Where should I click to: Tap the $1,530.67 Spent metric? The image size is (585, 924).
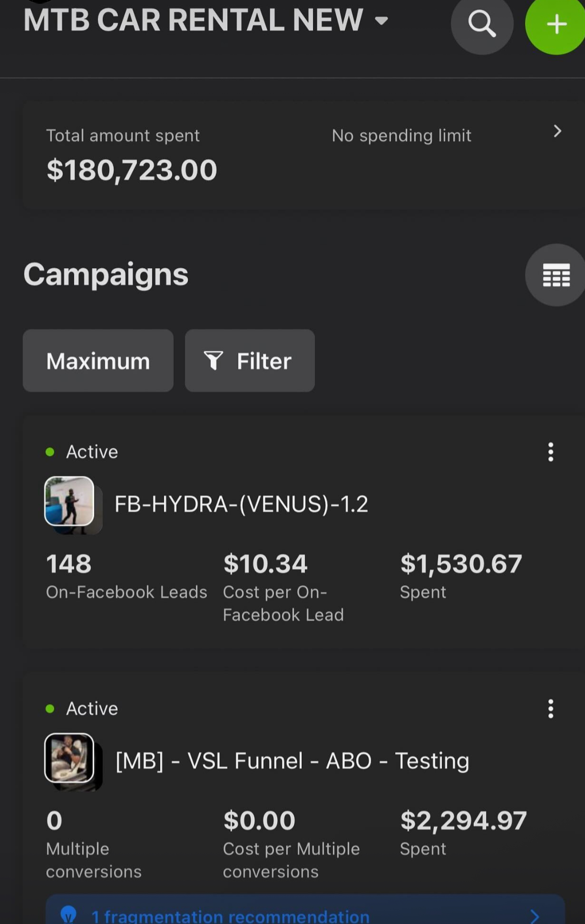pyautogui.click(x=461, y=575)
